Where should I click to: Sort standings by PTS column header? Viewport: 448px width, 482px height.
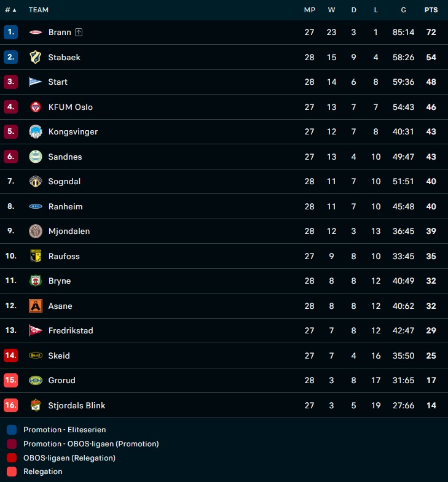pyautogui.click(x=431, y=10)
